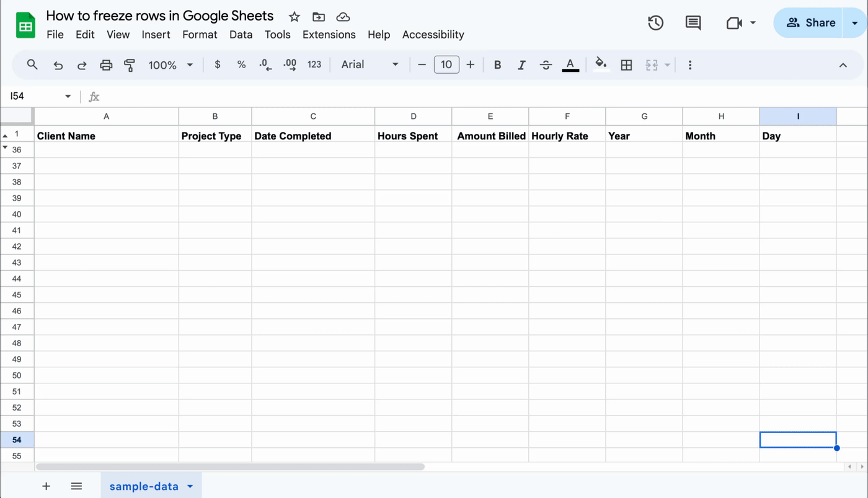This screenshot has height=498, width=868.
Task: Click the font size input field
Action: click(446, 64)
